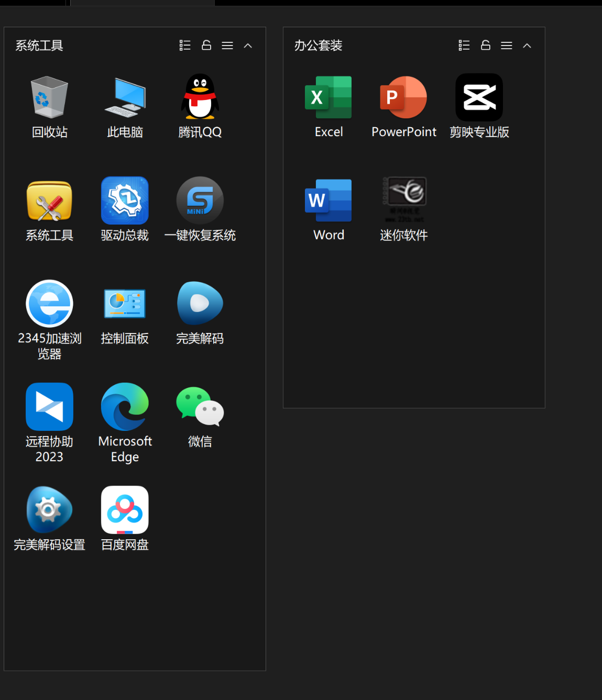Open 迷你软件 icon
This screenshot has height=700, width=602.
point(404,201)
